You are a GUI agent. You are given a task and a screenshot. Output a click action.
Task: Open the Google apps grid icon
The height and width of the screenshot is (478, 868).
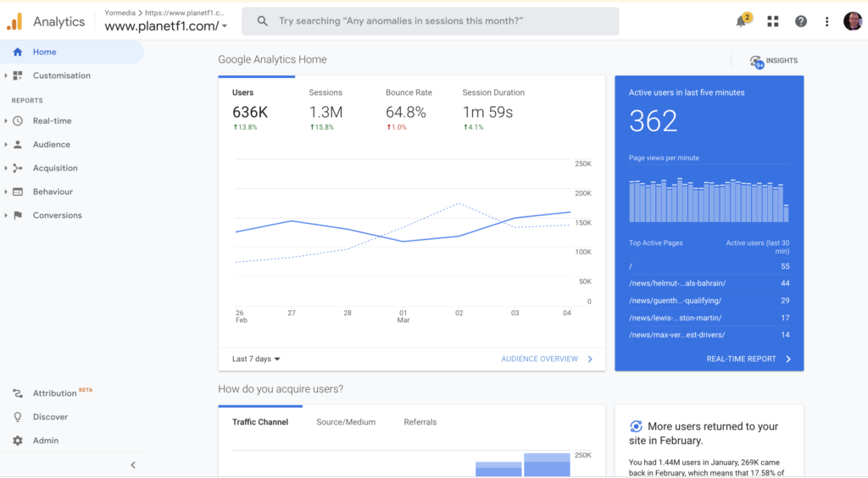coord(773,21)
